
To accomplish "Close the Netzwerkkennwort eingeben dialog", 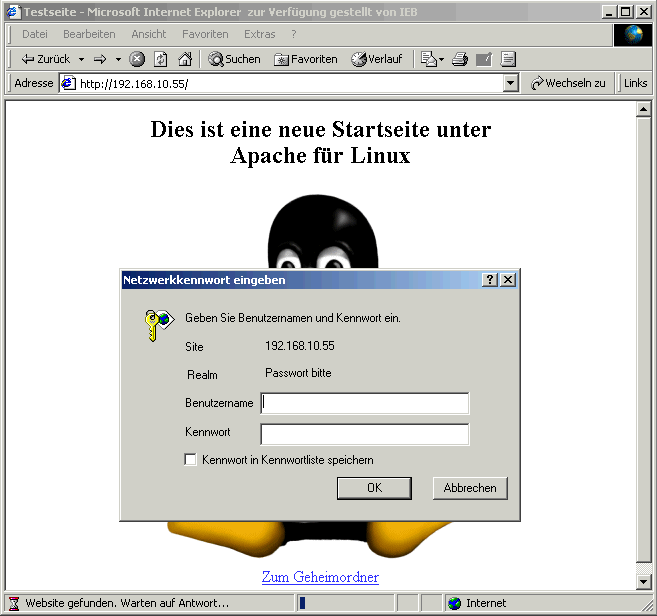I will [x=508, y=280].
